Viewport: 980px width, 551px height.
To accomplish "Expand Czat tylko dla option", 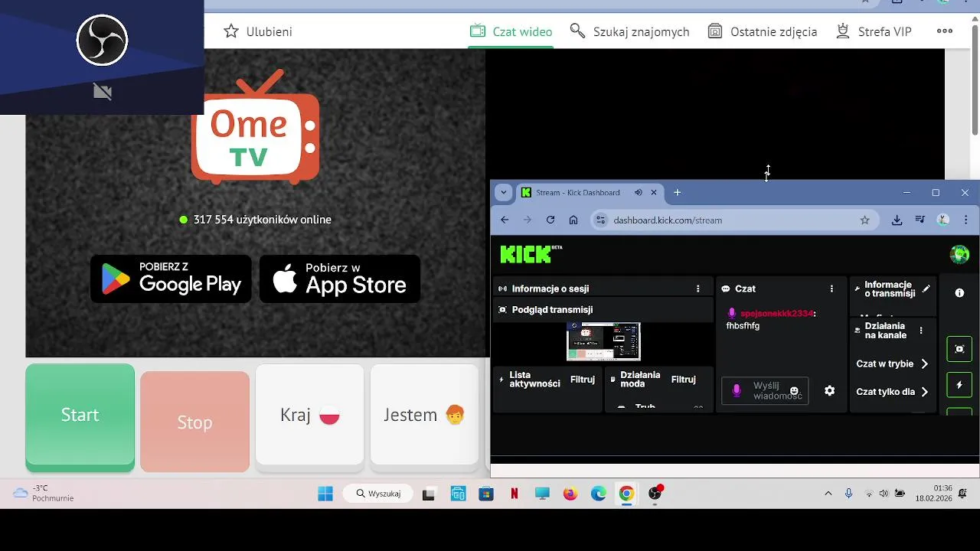I will pyautogui.click(x=892, y=391).
